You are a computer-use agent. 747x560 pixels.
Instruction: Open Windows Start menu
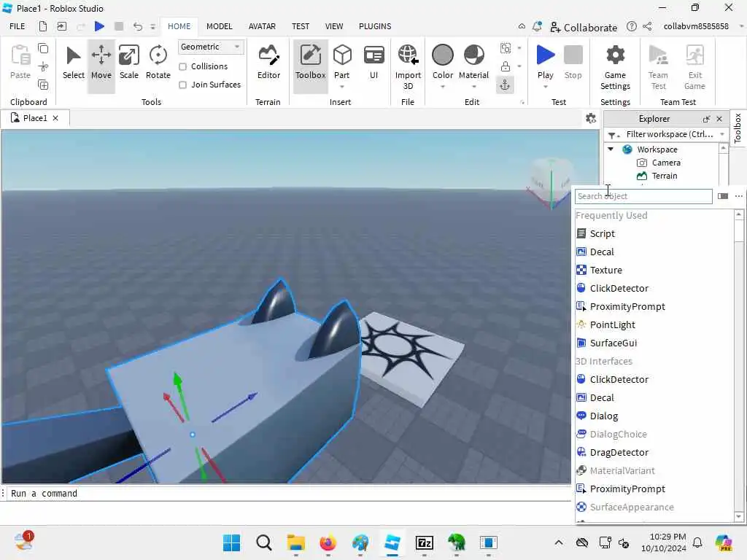coord(231,542)
